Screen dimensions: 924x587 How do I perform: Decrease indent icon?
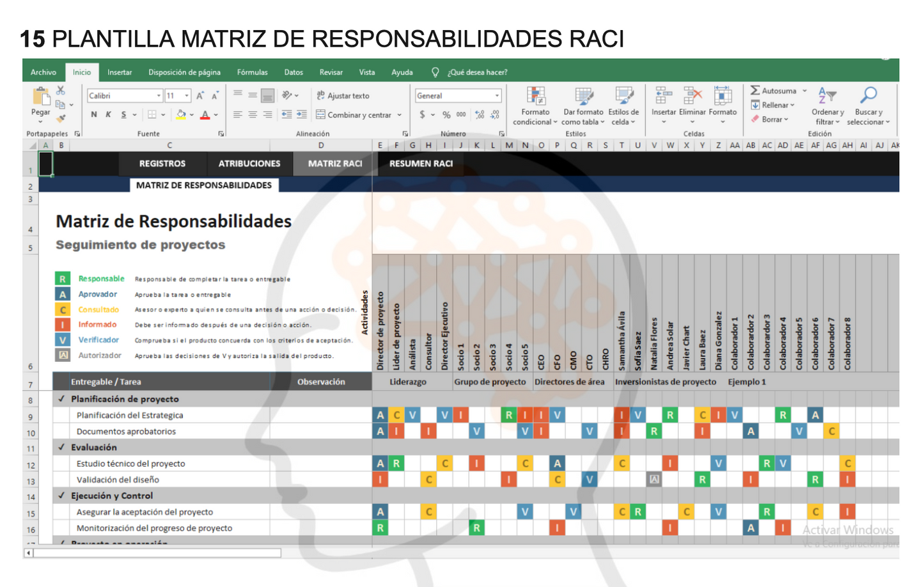[286, 115]
